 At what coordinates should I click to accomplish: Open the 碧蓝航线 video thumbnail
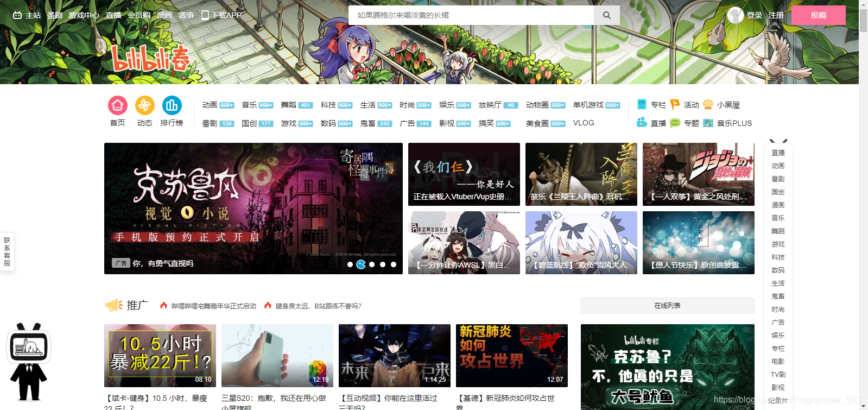coord(581,243)
